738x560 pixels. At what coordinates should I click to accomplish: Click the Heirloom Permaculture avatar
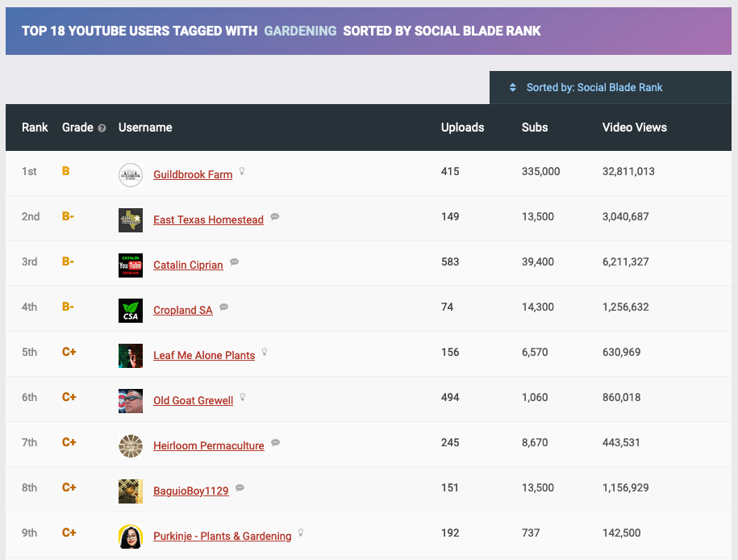[131, 446]
